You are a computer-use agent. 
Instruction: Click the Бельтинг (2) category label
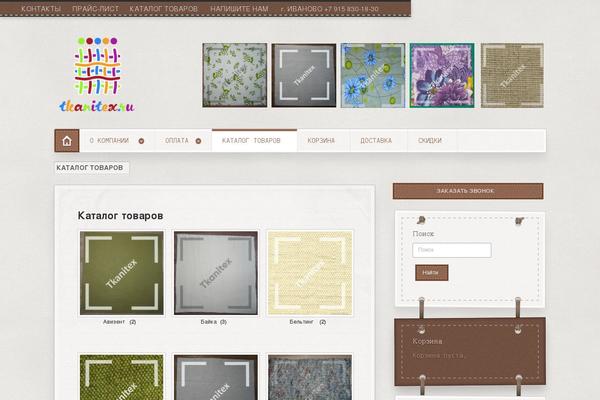[308, 322]
